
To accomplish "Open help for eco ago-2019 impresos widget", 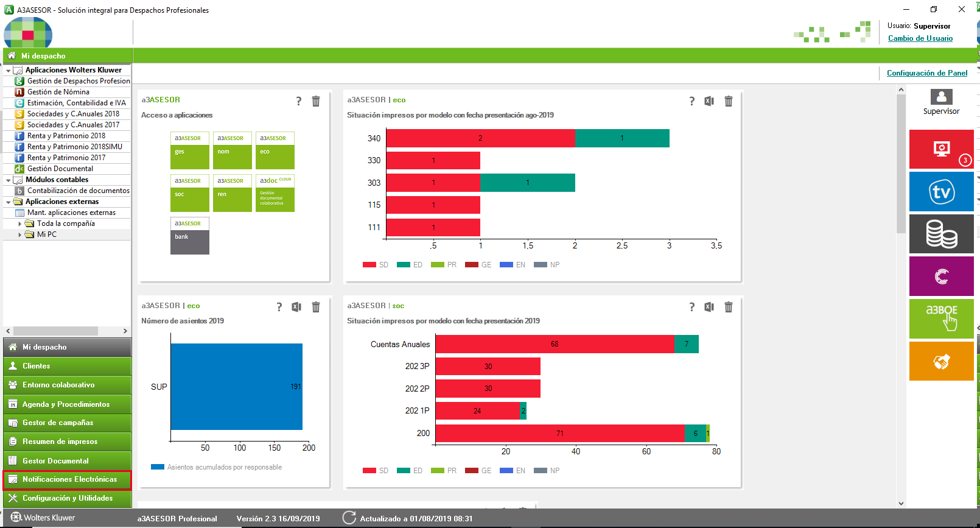I will (692, 101).
